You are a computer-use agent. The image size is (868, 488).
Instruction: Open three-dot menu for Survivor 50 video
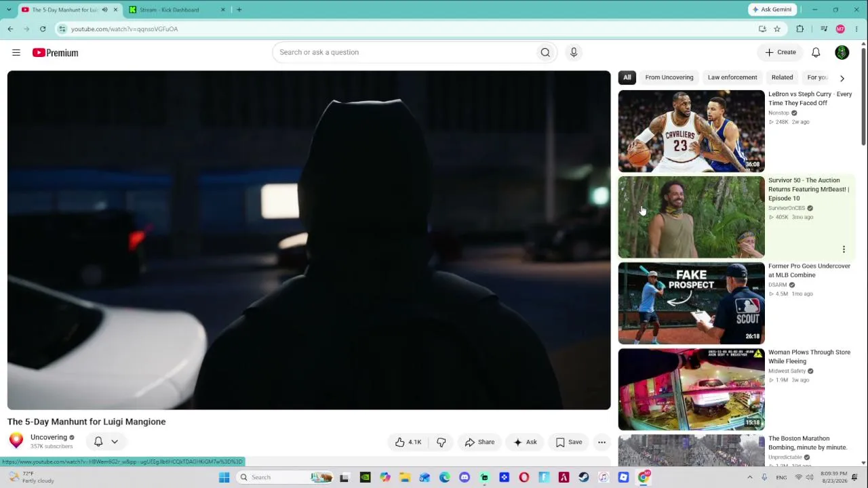click(844, 249)
